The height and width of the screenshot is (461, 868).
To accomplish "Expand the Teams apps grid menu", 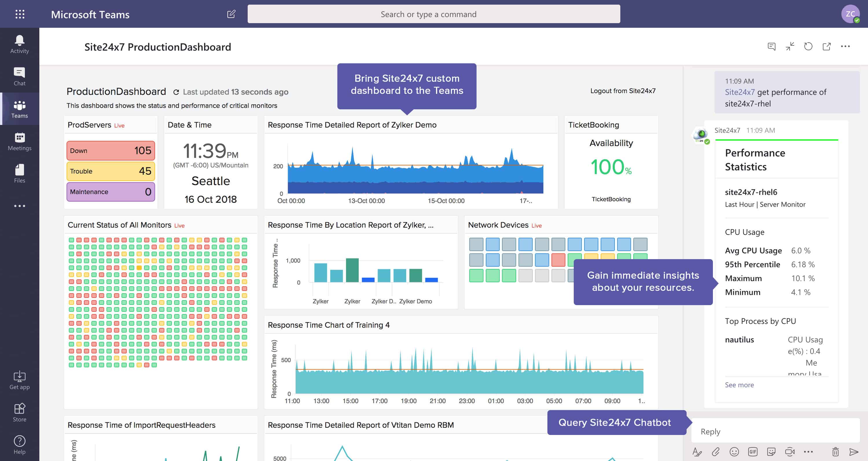I will point(20,14).
